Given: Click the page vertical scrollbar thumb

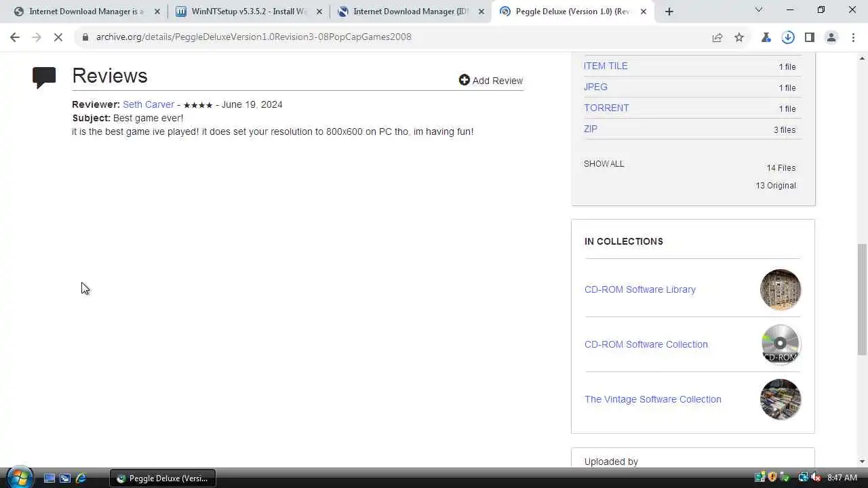Looking at the screenshot, I should pos(862,298).
